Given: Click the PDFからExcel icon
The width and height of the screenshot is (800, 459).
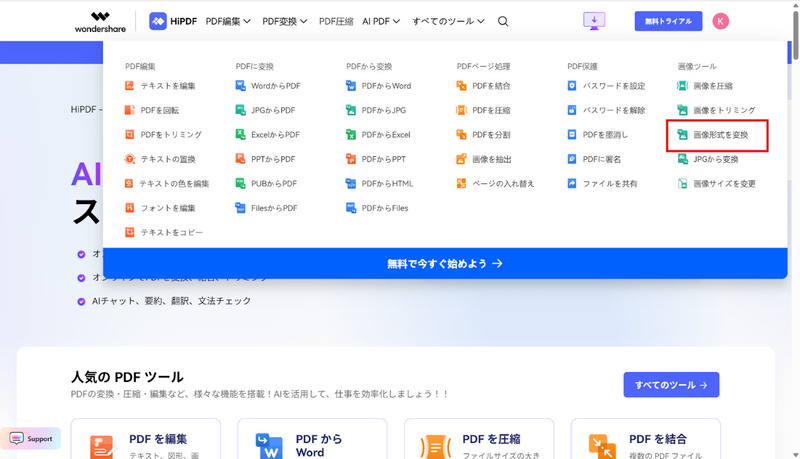Looking at the screenshot, I should click(x=351, y=135).
